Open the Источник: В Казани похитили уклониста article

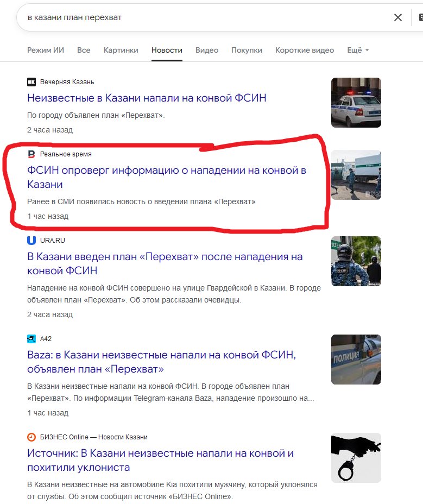click(160, 461)
